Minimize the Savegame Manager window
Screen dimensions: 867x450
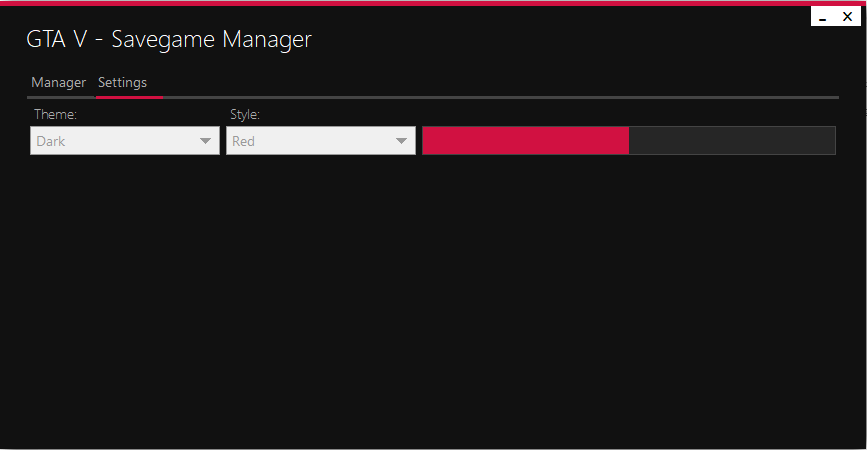pos(823,17)
